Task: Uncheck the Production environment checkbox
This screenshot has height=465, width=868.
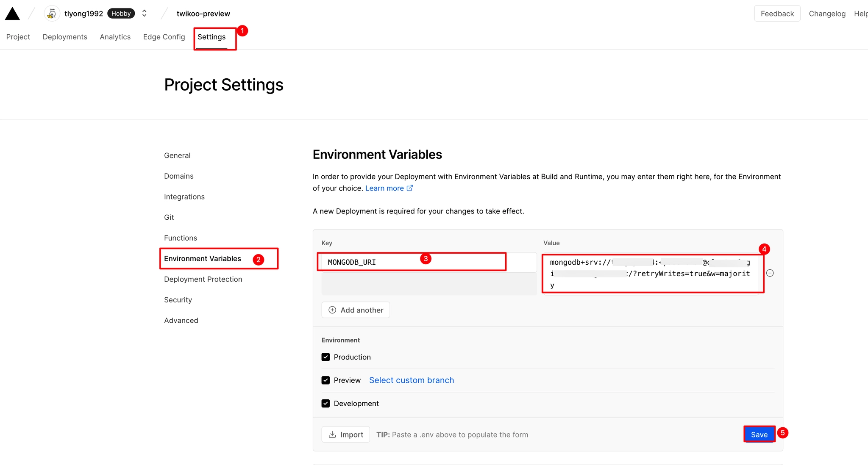Action: [x=325, y=357]
